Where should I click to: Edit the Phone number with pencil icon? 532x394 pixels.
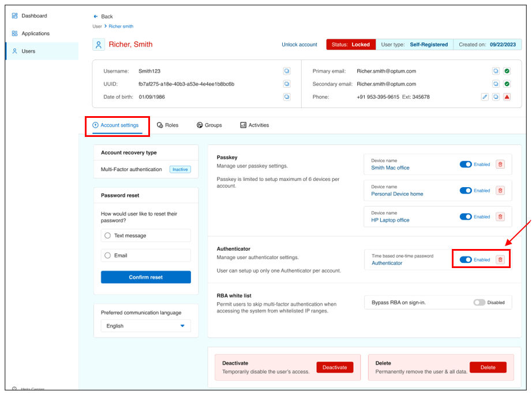pyautogui.click(x=485, y=97)
